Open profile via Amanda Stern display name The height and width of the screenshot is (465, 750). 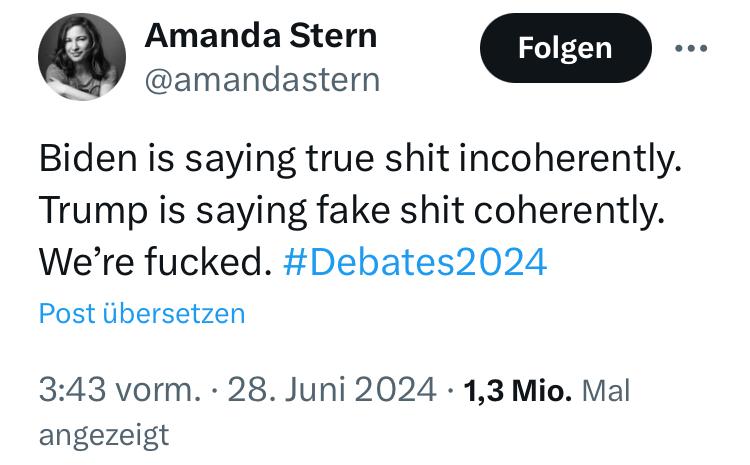point(261,36)
